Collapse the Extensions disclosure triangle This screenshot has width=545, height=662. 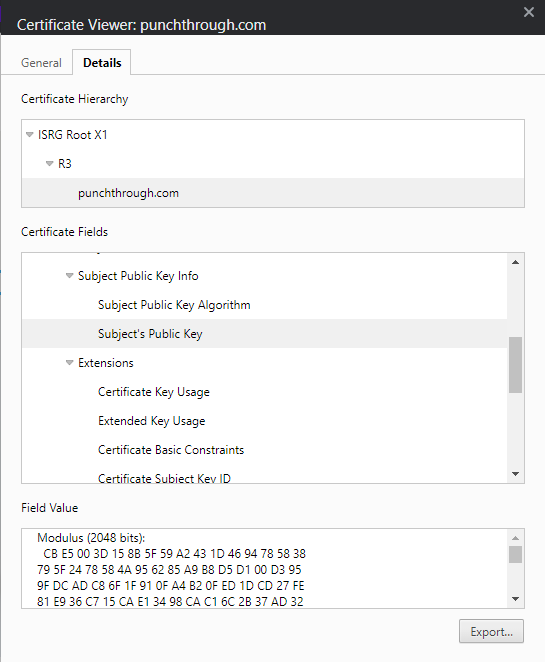click(x=70, y=363)
